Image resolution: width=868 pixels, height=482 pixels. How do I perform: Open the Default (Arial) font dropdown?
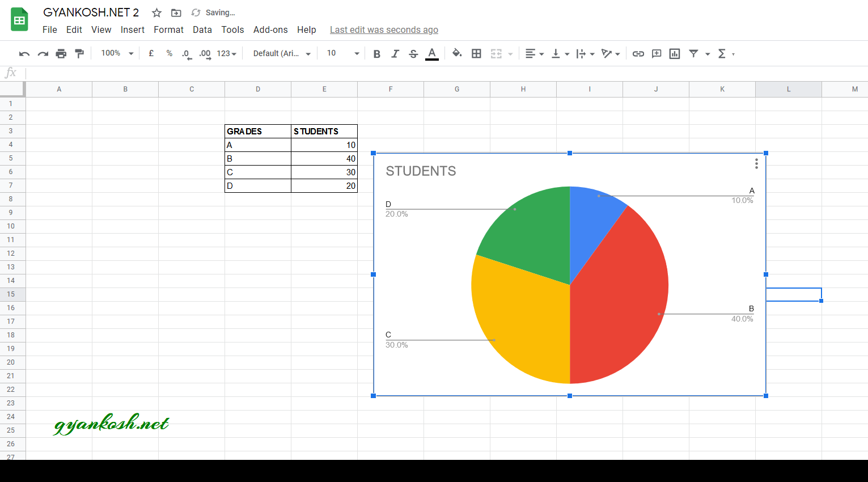282,53
